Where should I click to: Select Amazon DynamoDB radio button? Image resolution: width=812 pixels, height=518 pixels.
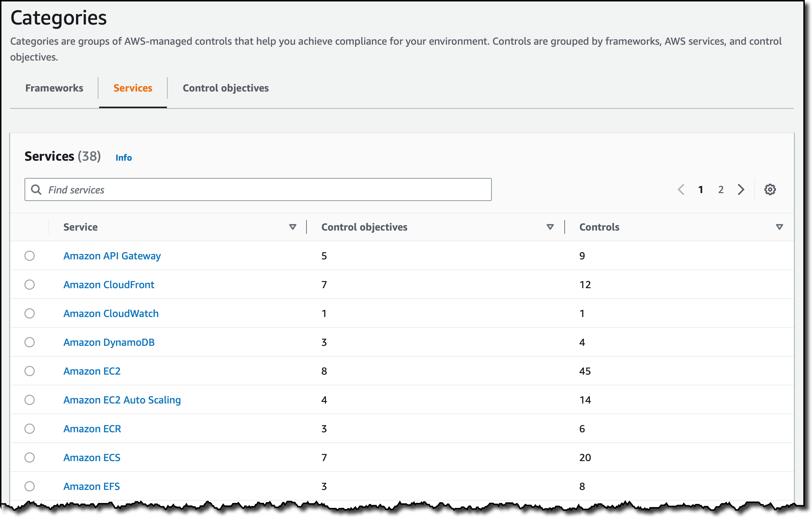click(30, 342)
